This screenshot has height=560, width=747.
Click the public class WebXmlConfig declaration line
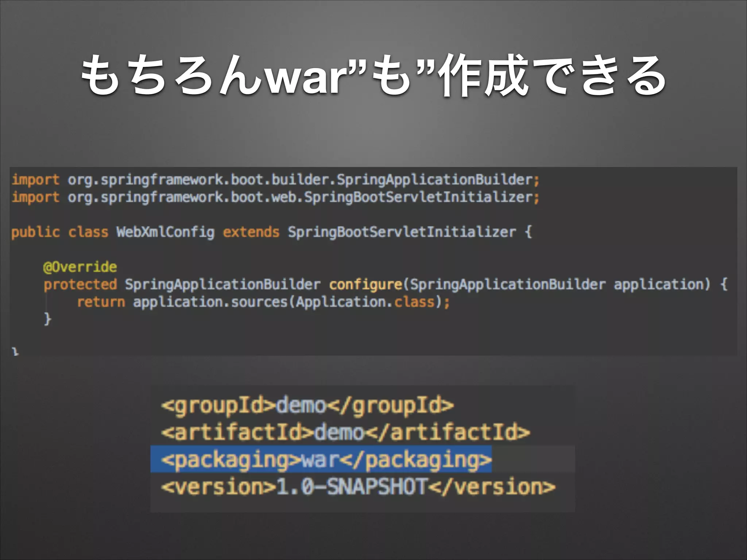pos(272,232)
